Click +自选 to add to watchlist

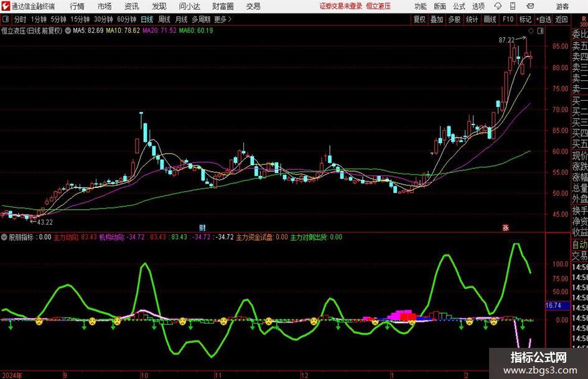(x=544, y=19)
